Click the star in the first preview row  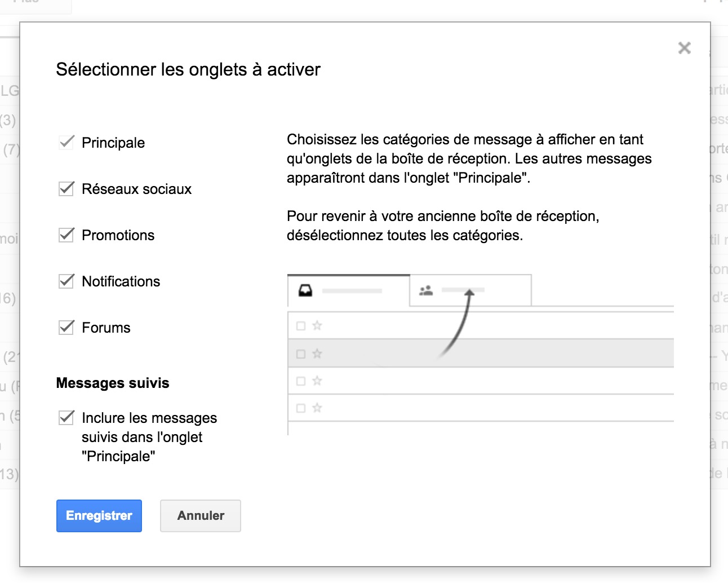pyautogui.click(x=317, y=325)
